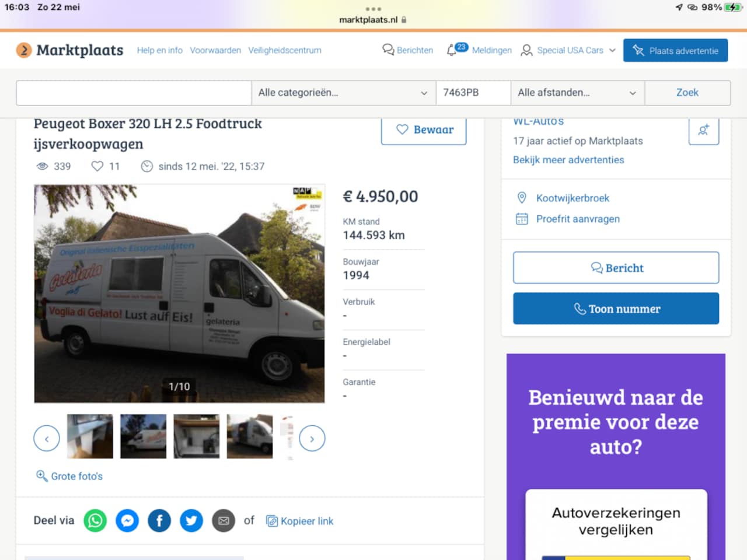747x560 pixels.
Task: Open Help en info page
Action: pos(159,50)
